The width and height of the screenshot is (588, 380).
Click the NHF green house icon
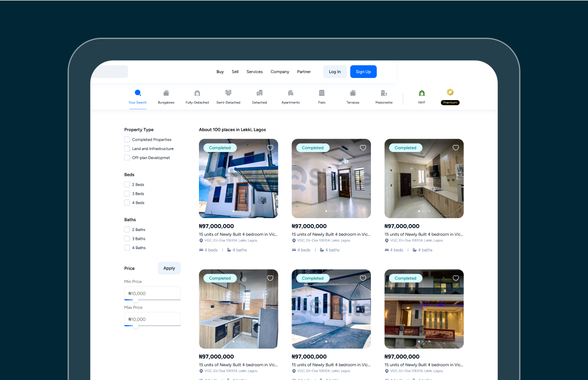422,93
